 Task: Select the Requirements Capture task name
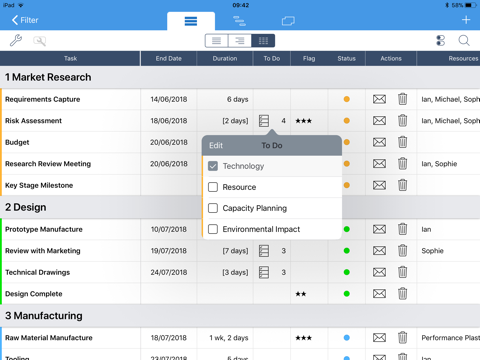pos(43,99)
